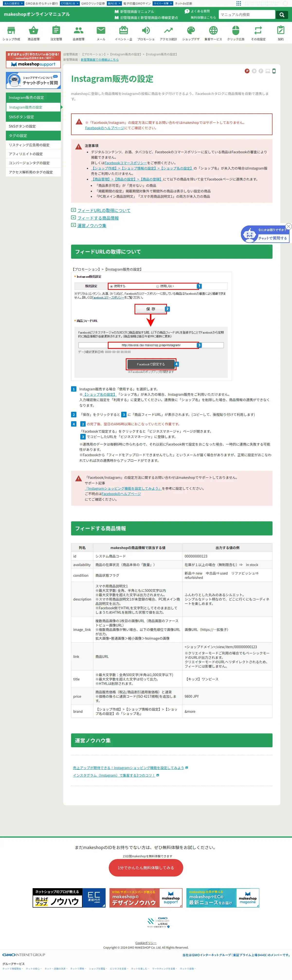Viewport: 292px width, 980px height.
Task: Close the chatbot help widget
Action: [289, 226]
